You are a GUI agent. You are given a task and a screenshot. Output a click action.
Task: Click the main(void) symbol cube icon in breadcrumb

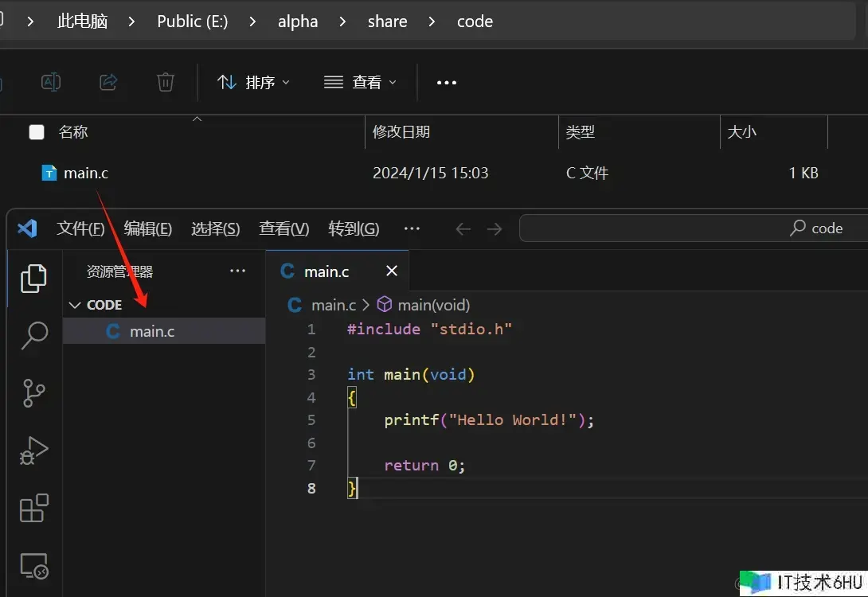pyautogui.click(x=384, y=304)
